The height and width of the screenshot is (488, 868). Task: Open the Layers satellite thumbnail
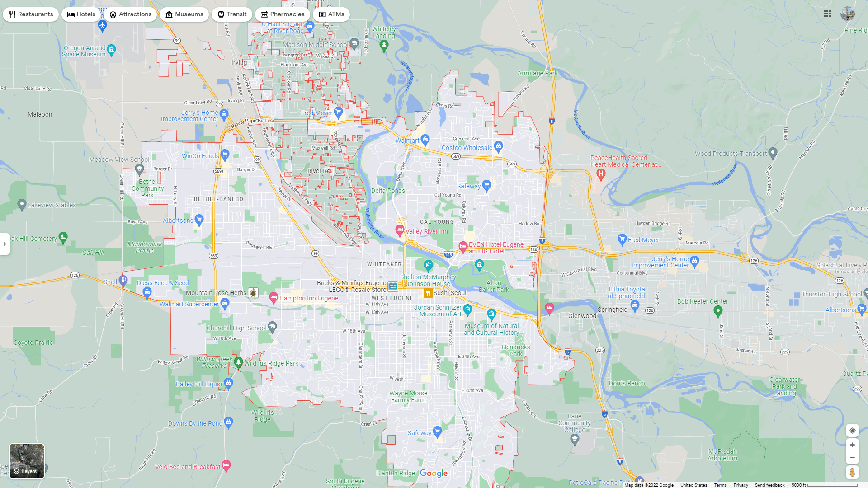point(27,461)
